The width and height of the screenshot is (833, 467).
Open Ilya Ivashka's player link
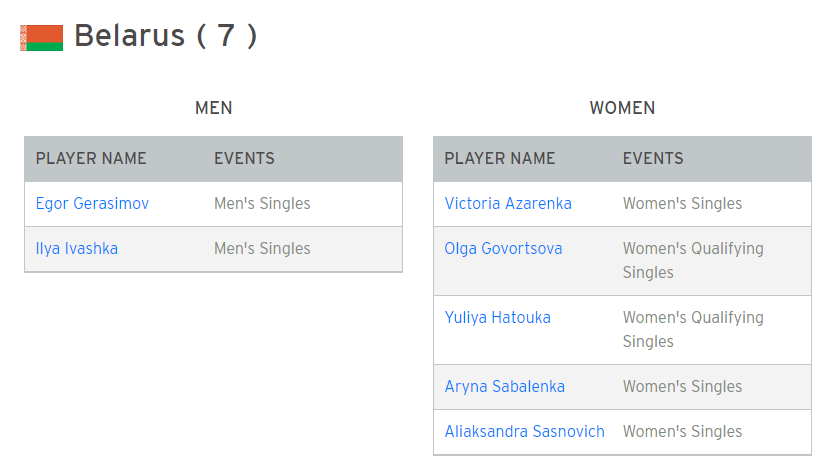(x=76, y=249)
